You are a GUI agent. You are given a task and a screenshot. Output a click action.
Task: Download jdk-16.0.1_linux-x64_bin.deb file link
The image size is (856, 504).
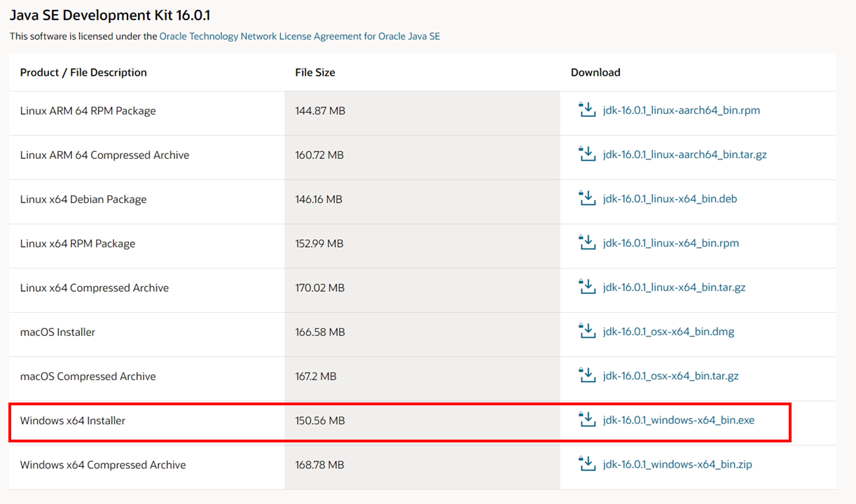pyautogui.click(x=670, y=199)
